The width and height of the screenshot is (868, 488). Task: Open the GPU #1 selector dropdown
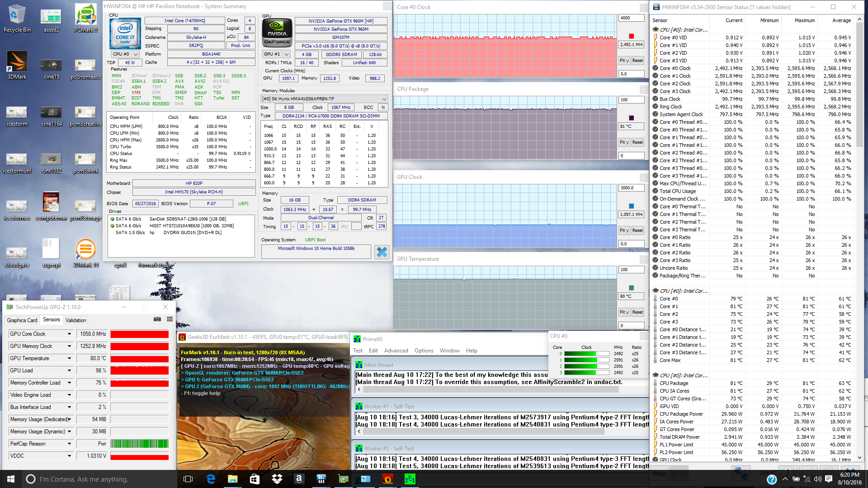pyautogui.click(x=276, y=54)
